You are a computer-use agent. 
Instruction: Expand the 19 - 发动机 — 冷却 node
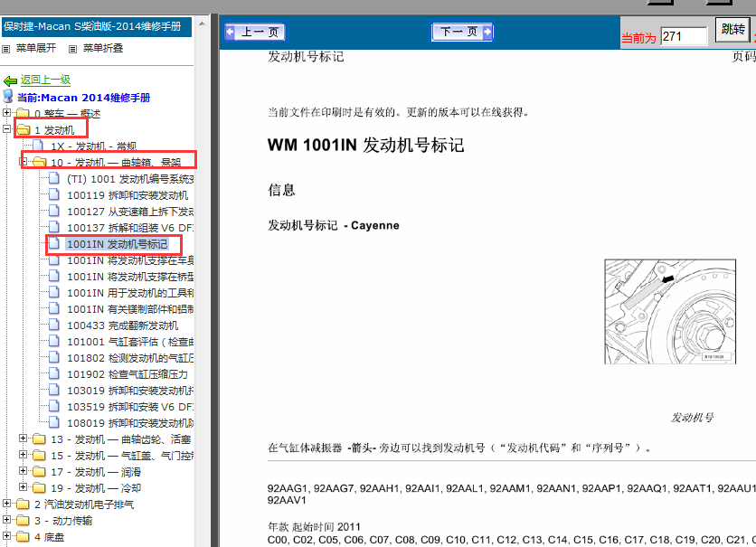coord(24,486)
